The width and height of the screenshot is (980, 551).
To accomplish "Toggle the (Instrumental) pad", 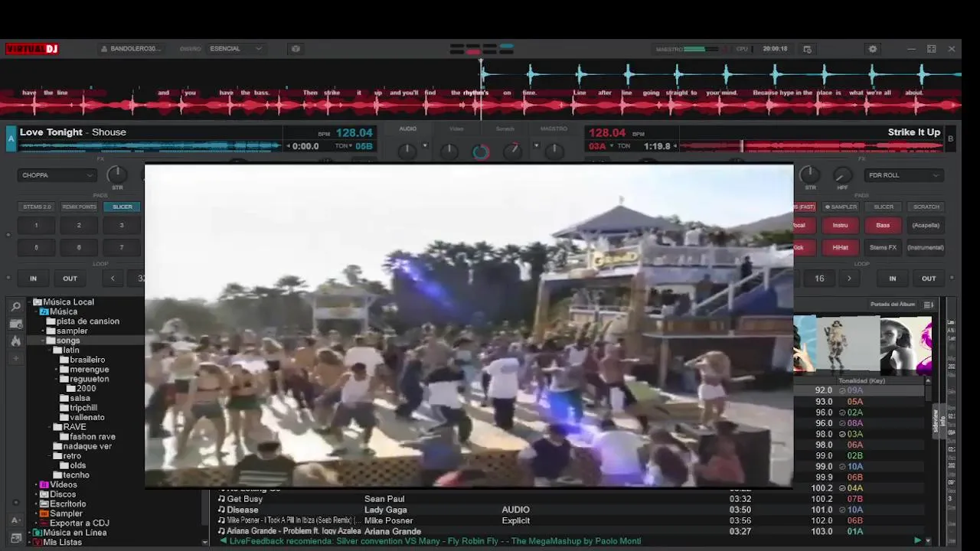I will pyautogui.click(x=926, y=247).
